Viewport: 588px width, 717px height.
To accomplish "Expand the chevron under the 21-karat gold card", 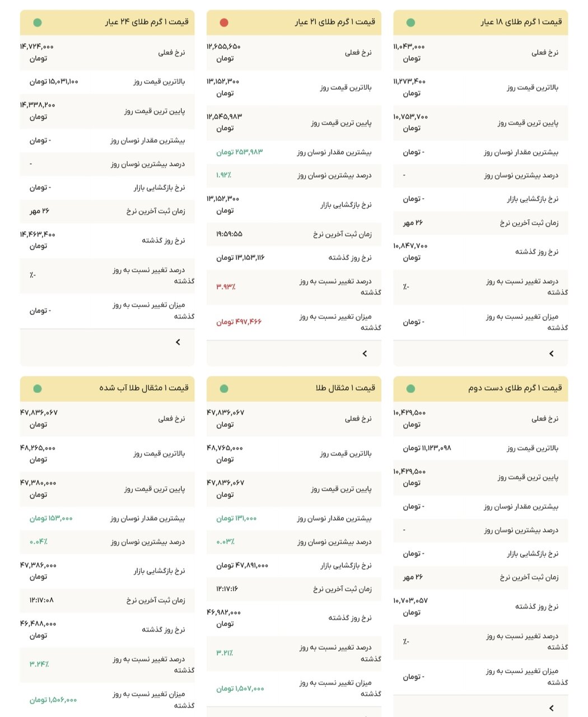I will pyautogui.click(x=365, y=353).
